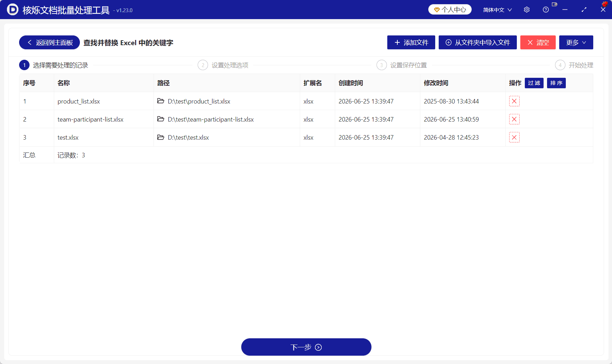Select step 2 设置处理选项

pyautogui.click(x=223, y=65)
